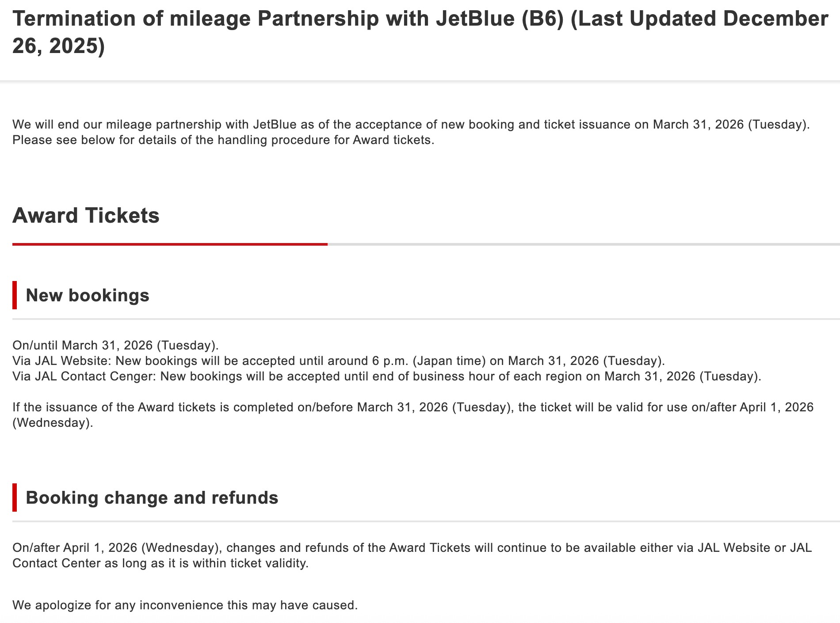Click the New bookings subsection heading
Screen dimensions: 840x623
(x=88, y=295)
